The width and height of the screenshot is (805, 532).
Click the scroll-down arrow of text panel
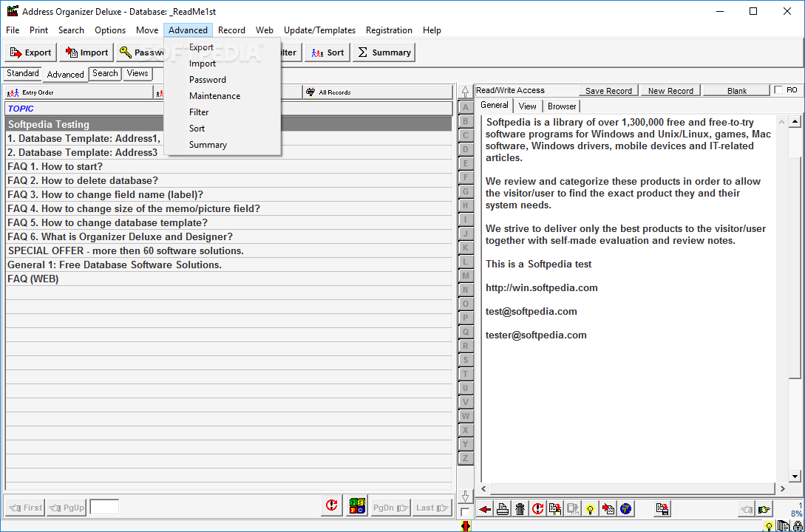795,476
